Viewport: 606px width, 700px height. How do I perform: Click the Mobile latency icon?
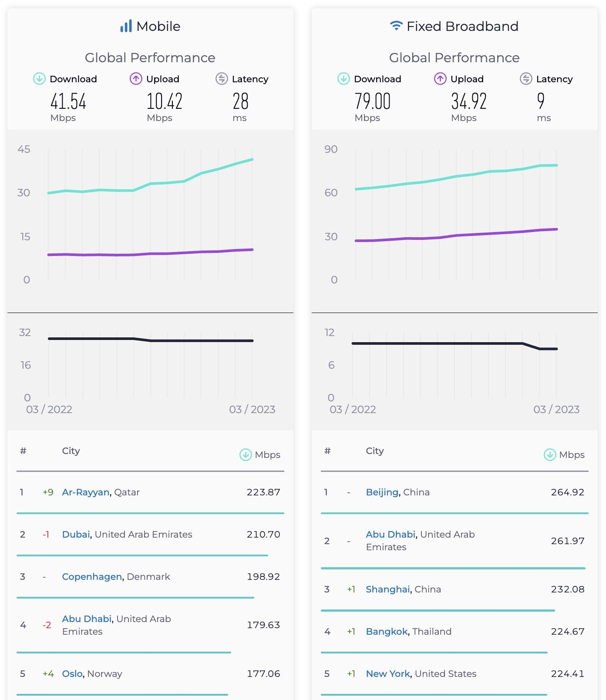click(x=222, y=79)
